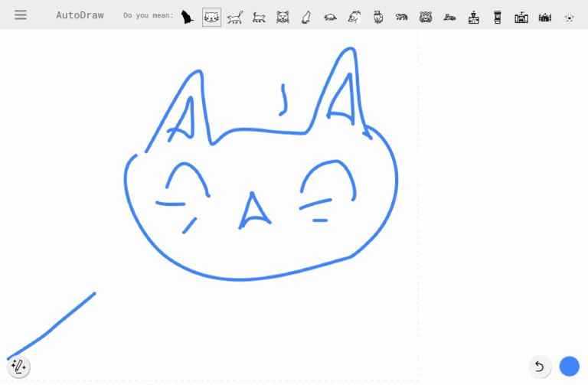Select the walking cat with raised tail suggestion

(x=235, y=18)
